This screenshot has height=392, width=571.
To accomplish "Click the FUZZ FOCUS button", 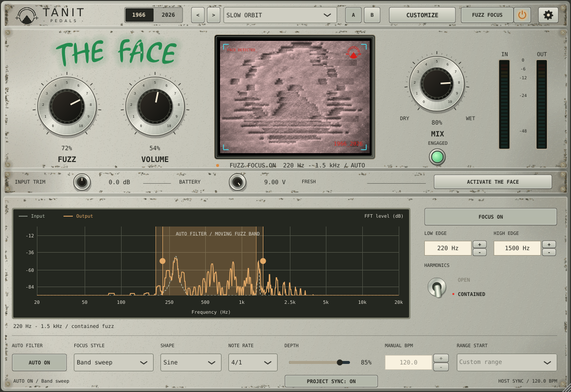I will click(x=487, y=15).
